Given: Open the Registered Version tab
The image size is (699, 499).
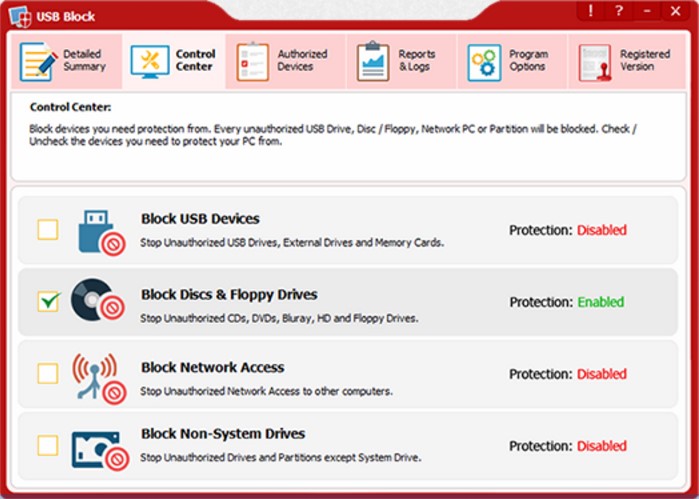Looking at the screenshot, I should 627,61.
